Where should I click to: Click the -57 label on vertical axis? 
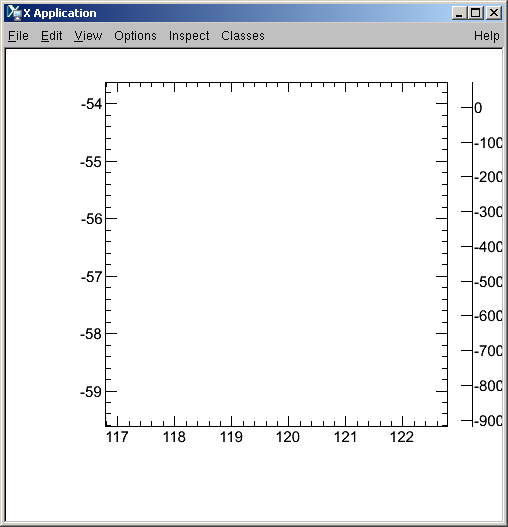coord(91,277)
